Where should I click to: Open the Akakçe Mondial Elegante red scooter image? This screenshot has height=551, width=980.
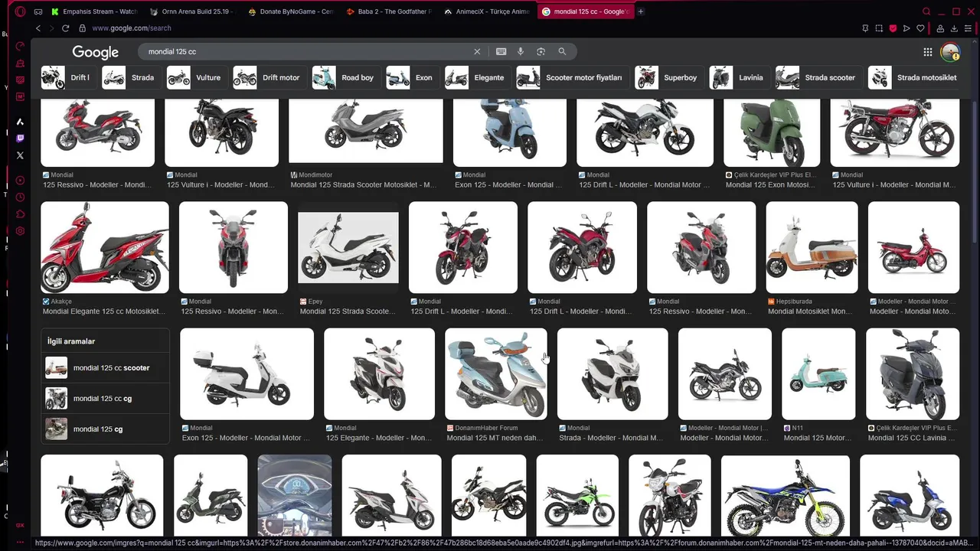pyautogui.click(x=105, y=247)
